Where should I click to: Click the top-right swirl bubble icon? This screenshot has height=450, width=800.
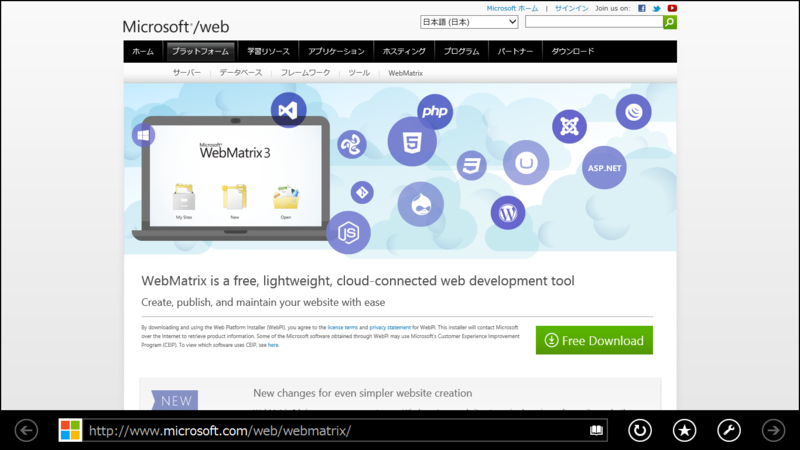[634, 112]
